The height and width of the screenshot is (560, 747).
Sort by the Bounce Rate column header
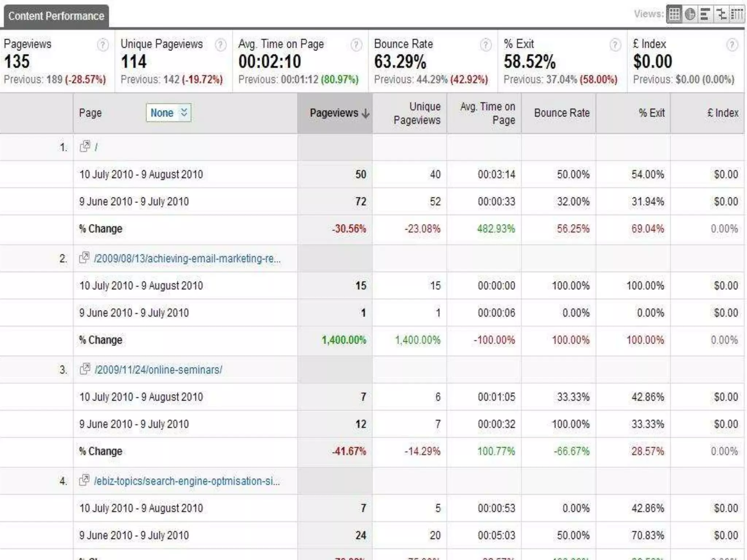click(x=561, y=113)
